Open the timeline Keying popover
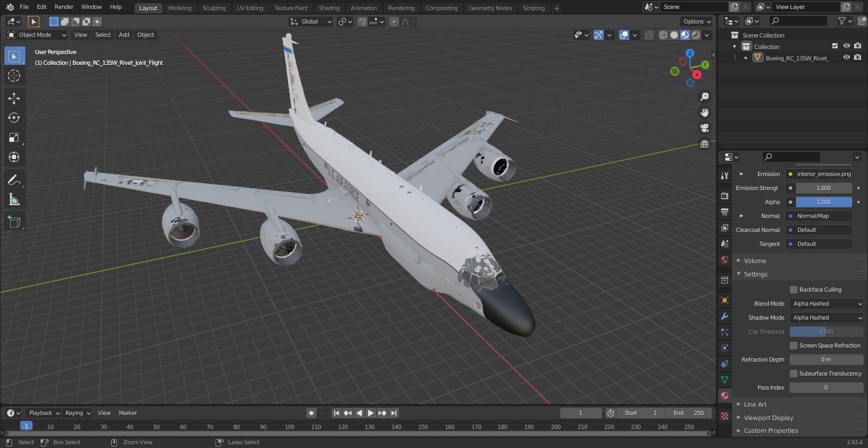 [78, 413]
